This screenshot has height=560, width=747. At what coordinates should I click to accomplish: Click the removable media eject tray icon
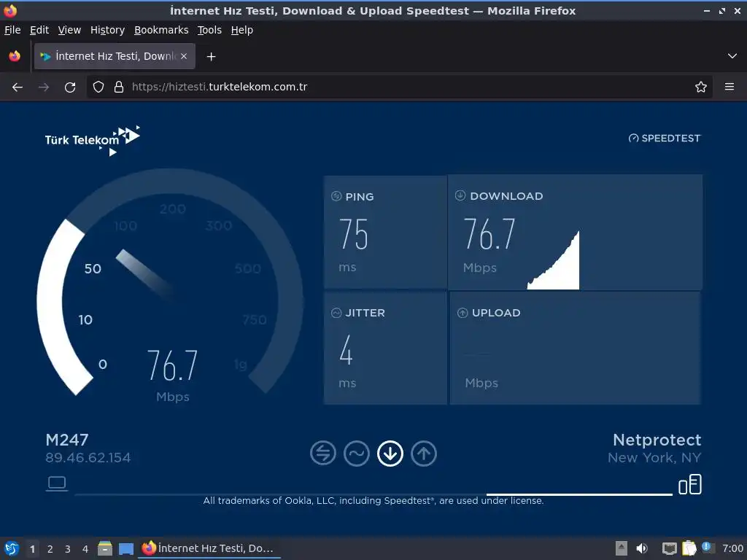(622, 548)
